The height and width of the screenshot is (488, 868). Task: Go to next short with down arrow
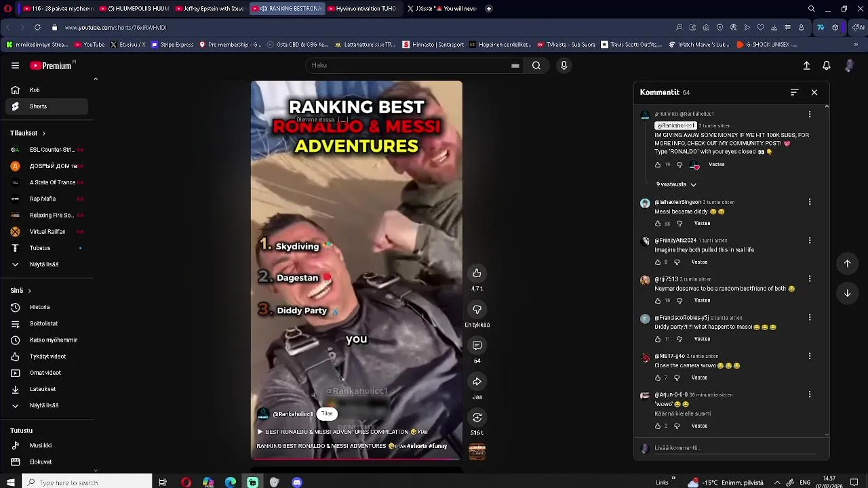tap(847, 293)
